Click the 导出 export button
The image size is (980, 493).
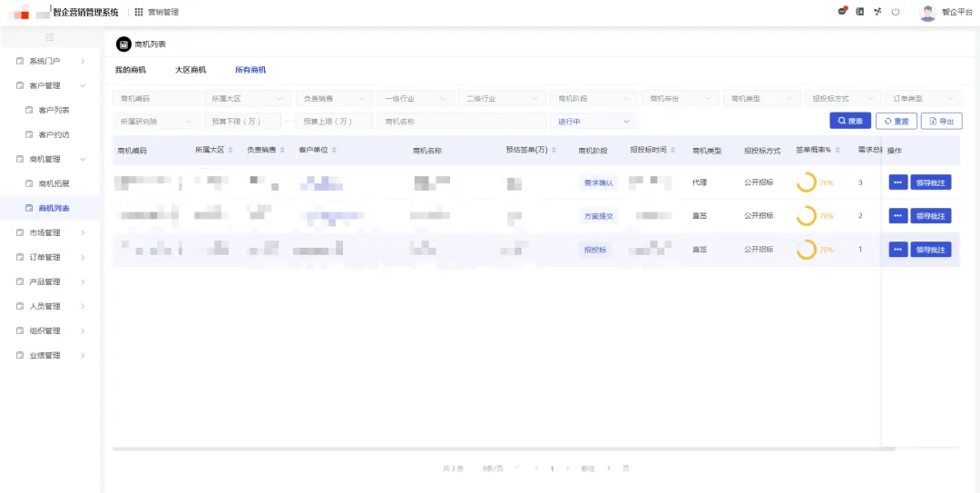tap(941, 121)
